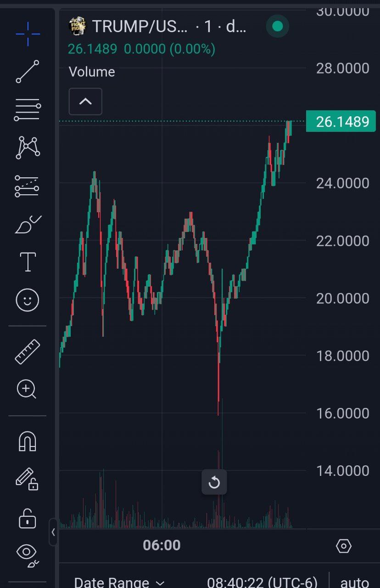Click the green 26.1489 value in legend
This screenshot has height=588, width=380.
click(92, 49)
